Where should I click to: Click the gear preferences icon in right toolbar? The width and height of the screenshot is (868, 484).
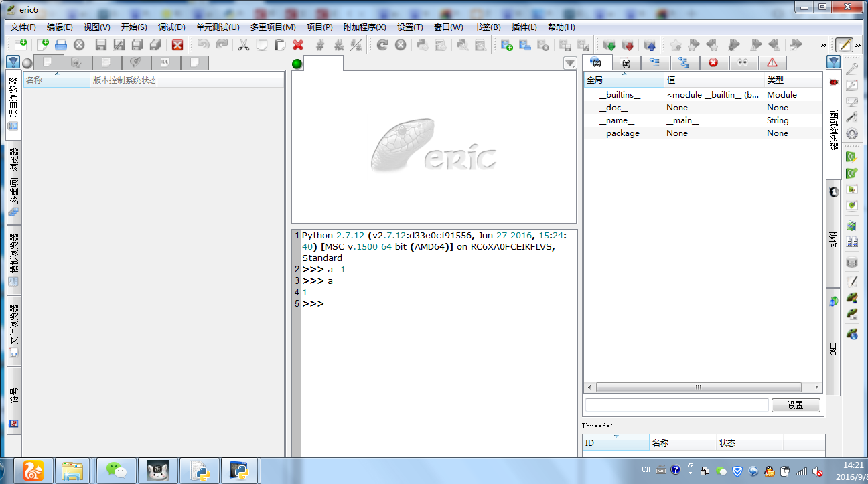pyautogui.click(x=852, y=133)
